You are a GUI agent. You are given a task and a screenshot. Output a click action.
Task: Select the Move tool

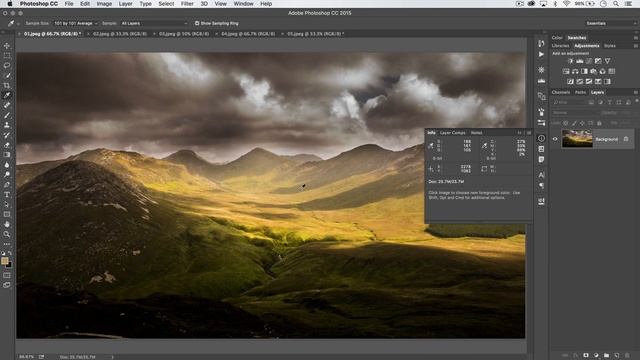[x=7, y=46]
